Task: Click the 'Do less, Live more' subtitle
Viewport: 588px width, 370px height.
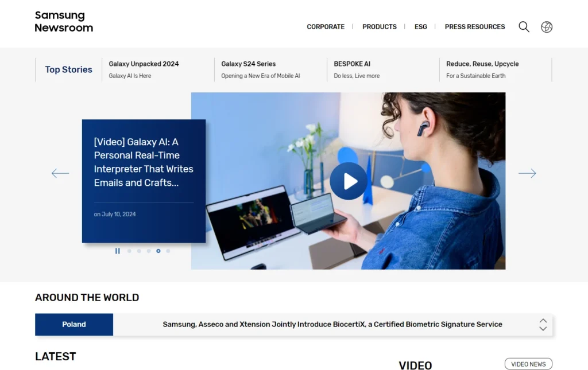Action: coord(356,76)
